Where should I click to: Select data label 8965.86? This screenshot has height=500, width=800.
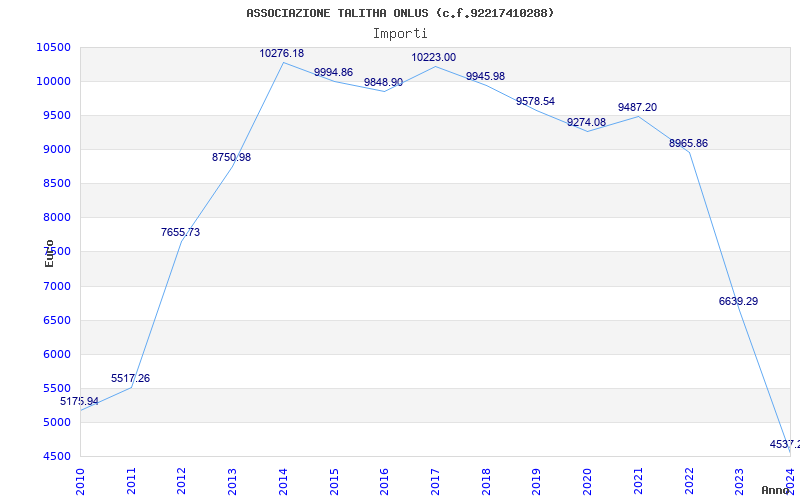pyautogui.click(x=688, y=143)
